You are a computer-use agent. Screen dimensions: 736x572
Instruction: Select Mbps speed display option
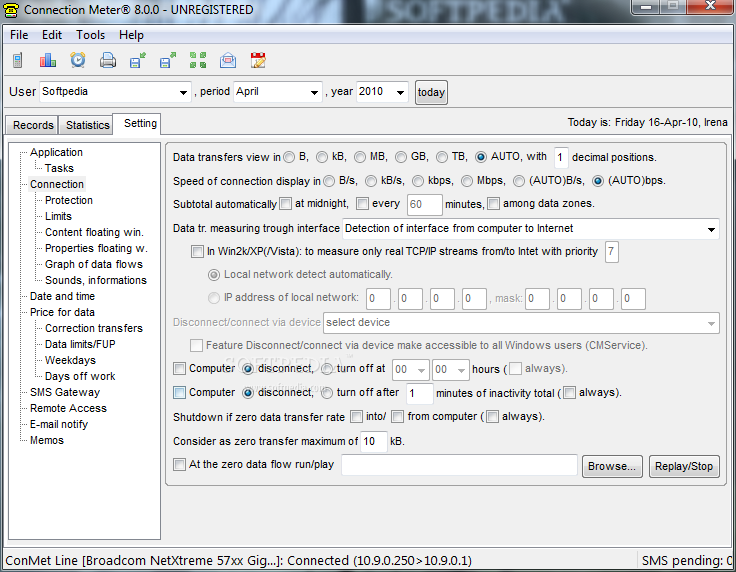(467, 181)
